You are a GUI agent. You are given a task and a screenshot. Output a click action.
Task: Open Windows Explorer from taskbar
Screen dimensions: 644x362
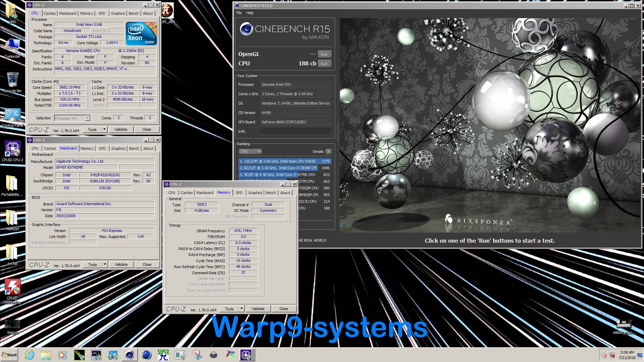(x=46, y=355)
